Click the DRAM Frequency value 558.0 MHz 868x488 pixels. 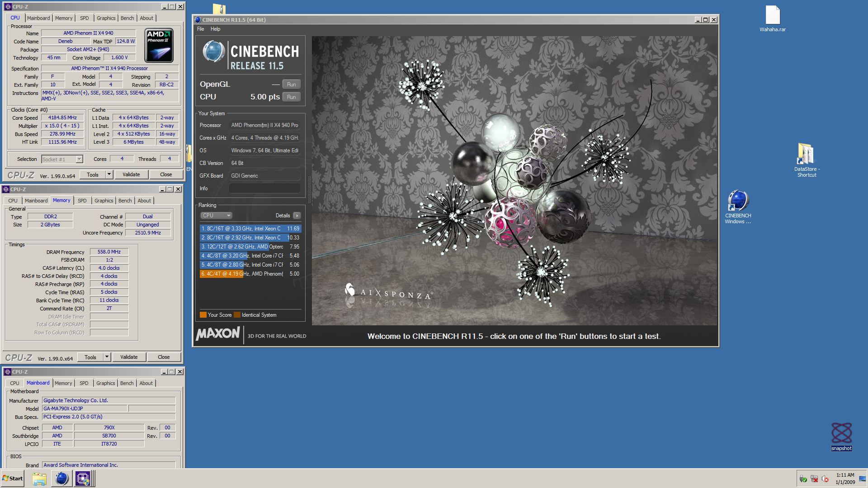click(109, 252)
